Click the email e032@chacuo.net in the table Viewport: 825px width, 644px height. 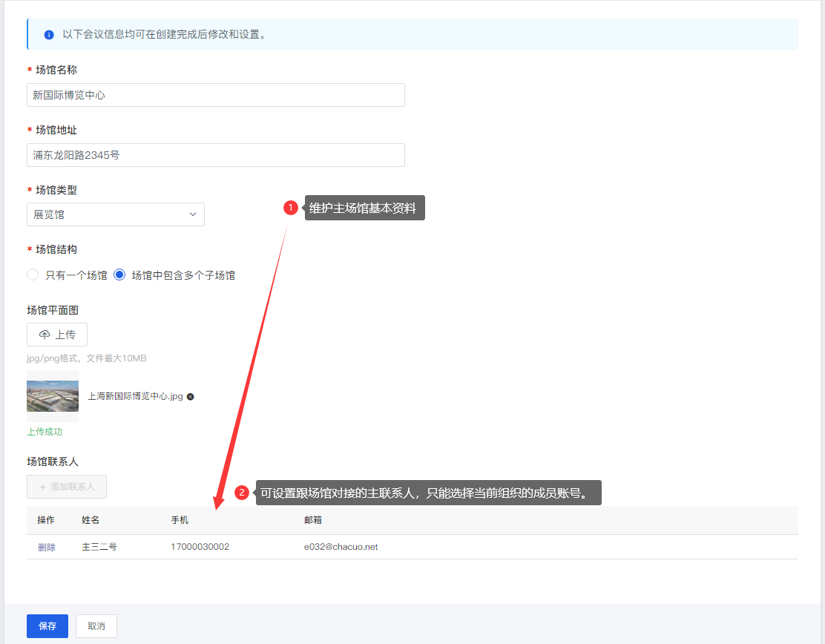click(x=341, y=547)
